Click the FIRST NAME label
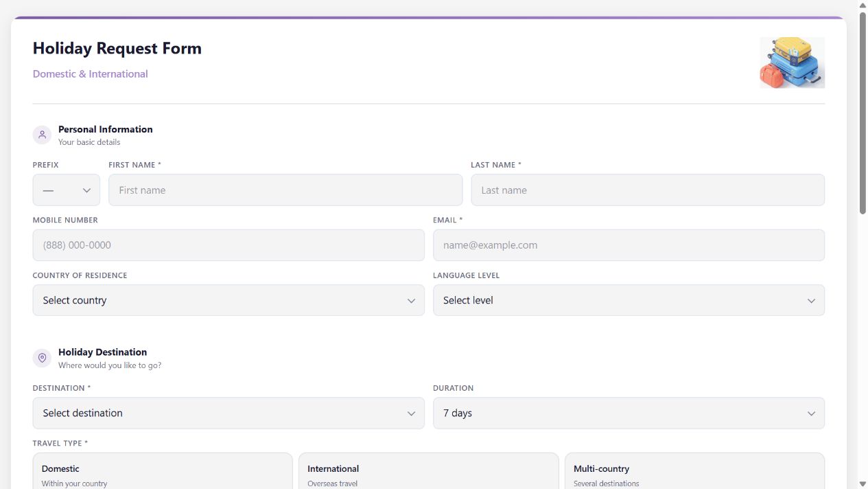868x489 pixels. [134, 165]
